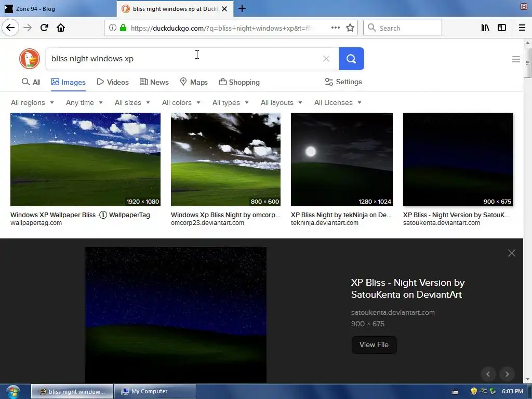Open the on-screen keyboard tray icon
This screenshot has height=399, width=532.
pyautogui.click(x=455, y=392)
